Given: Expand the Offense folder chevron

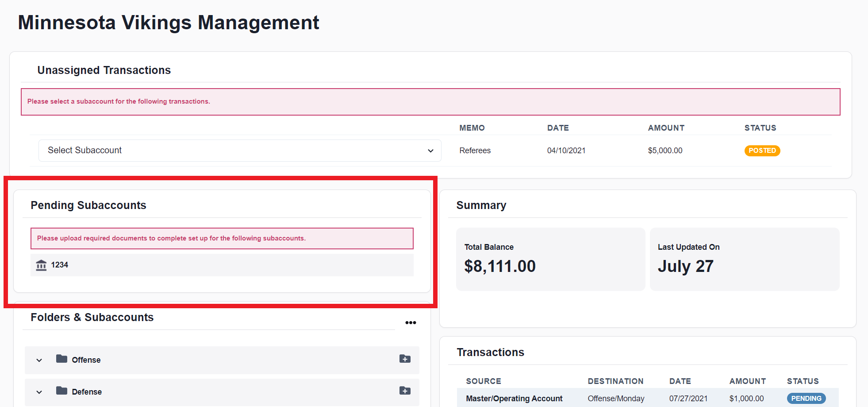Looking at the screenshot, I should (39, 360).
